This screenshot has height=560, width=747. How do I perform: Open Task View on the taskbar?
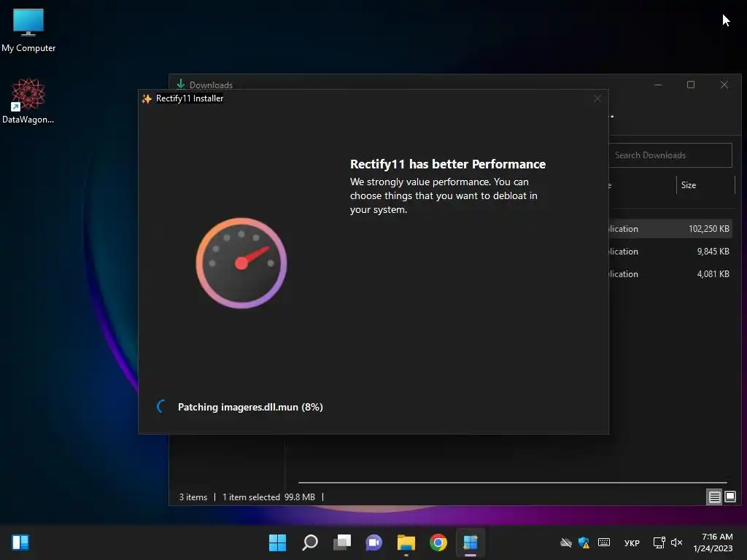coord(342,542)
